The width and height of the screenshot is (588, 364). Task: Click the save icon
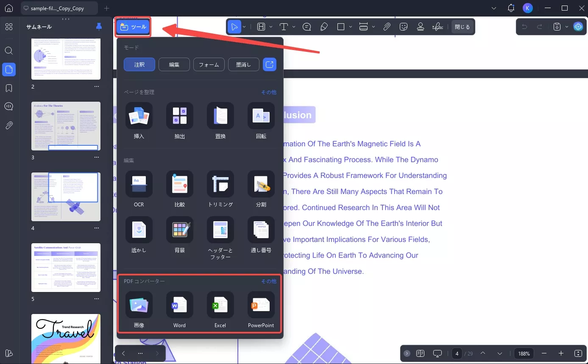557,27
